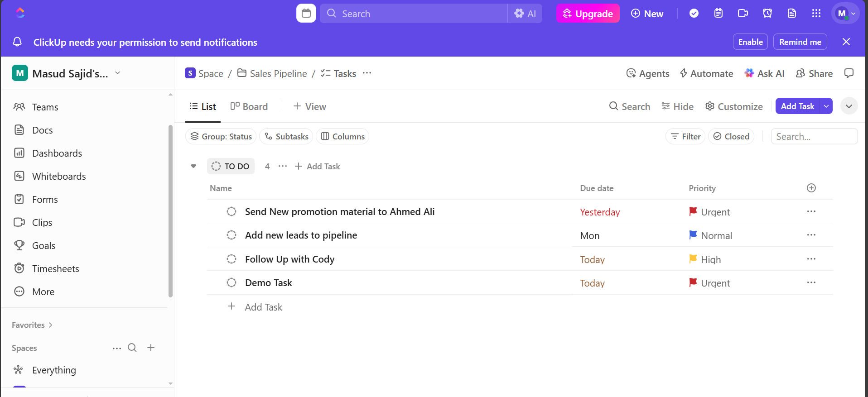Open Sales Pipeline folder breadcrumb

(272, 73)
